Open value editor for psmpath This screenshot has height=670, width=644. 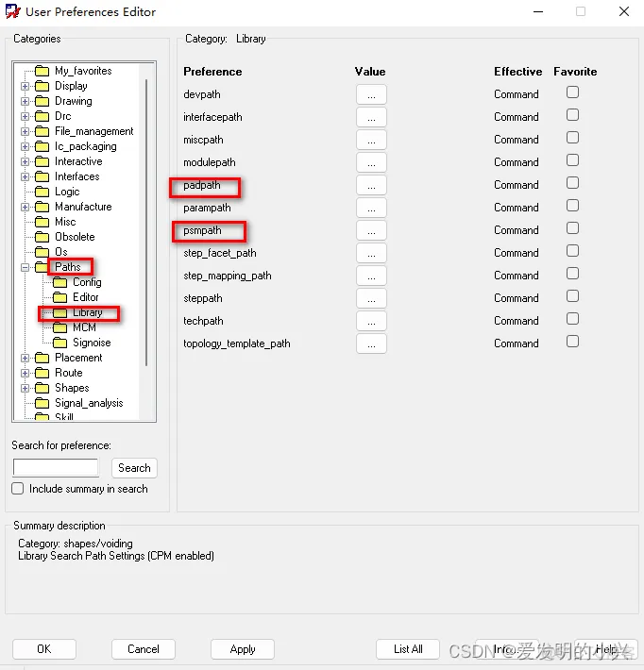point(371,230)
